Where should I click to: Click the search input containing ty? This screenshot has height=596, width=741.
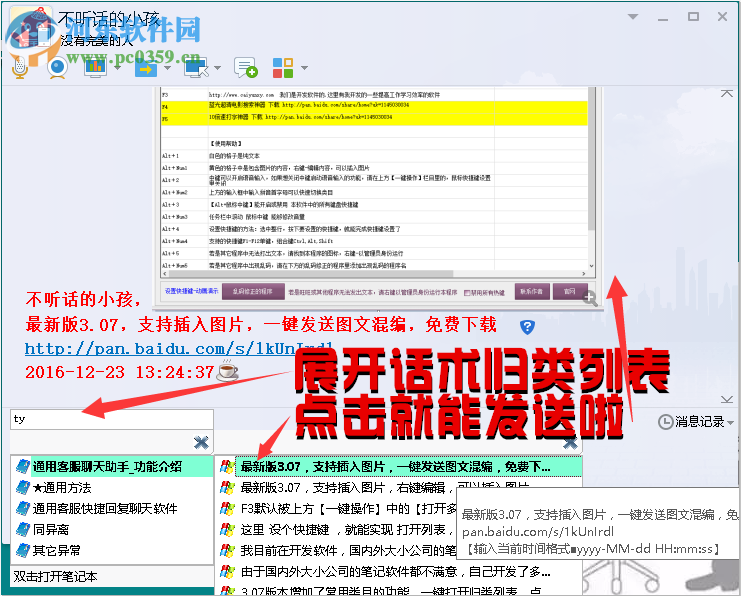pyautogui.click(x=112, y=419)
